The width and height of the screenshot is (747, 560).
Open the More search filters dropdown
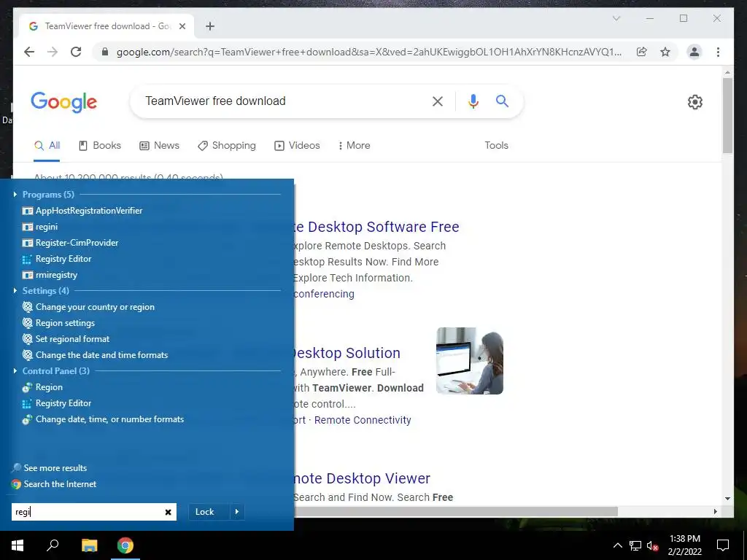coord(354,146)
